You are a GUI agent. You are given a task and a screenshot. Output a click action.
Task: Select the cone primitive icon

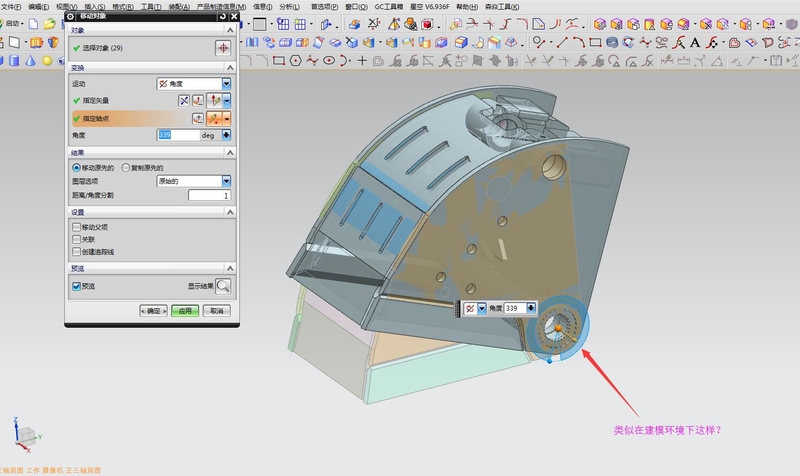pyautogui.click(x=31, y=61)
